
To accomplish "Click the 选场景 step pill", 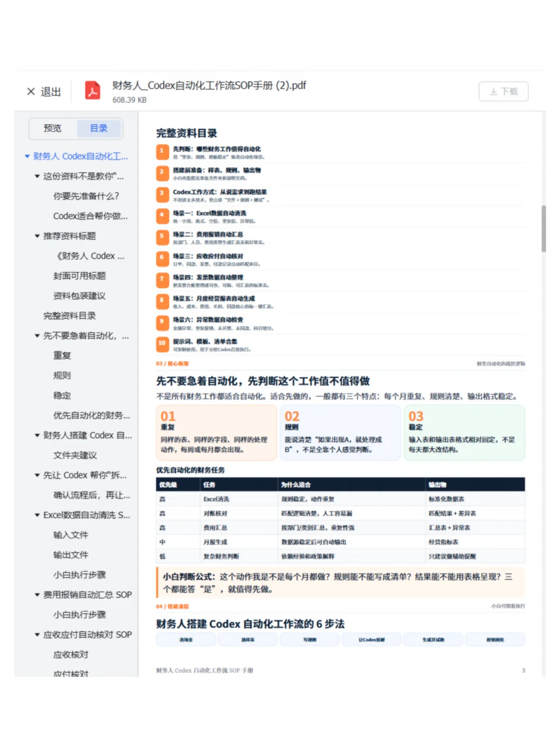I will pos(186,640).
